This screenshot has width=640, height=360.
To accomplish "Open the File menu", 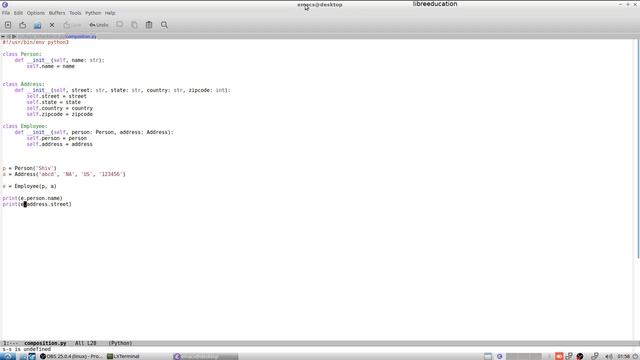I will coord(6,13).
